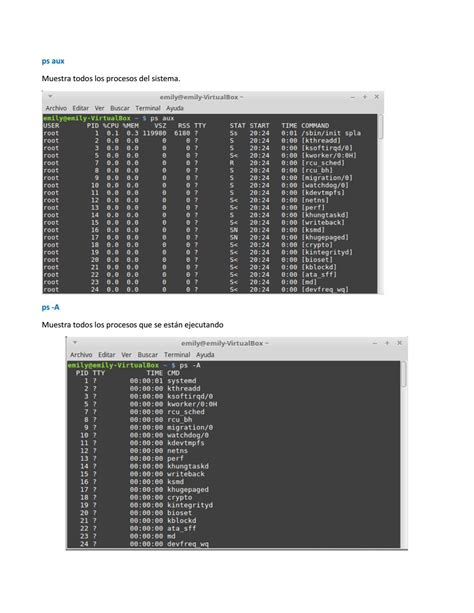
Task: Open Archivo menu in the ps aux terminal
Action: 56,108
